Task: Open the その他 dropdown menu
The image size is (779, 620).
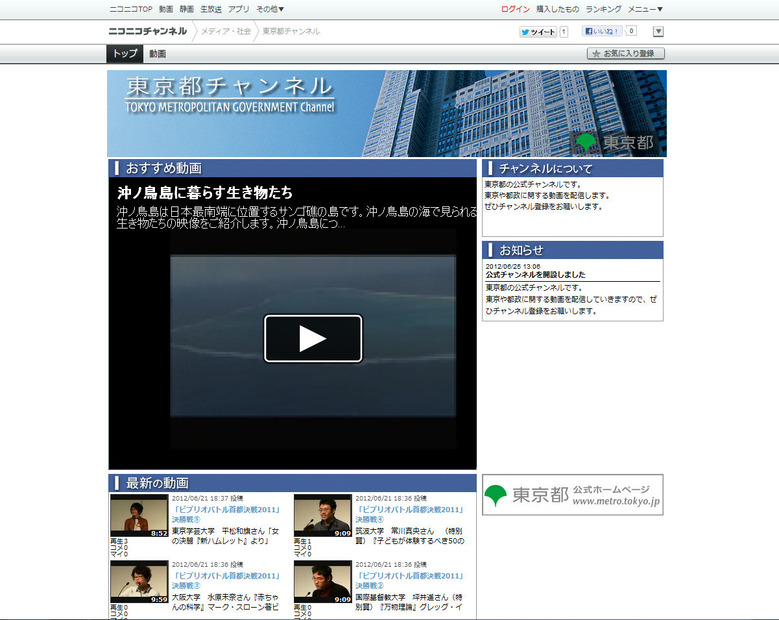Action: (x=270, y=8)
